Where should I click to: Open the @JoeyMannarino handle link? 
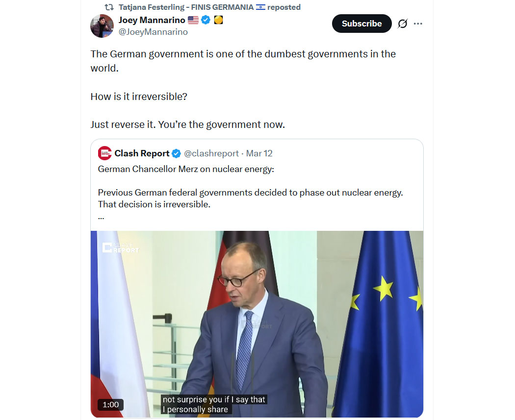[x=153, y=32]
